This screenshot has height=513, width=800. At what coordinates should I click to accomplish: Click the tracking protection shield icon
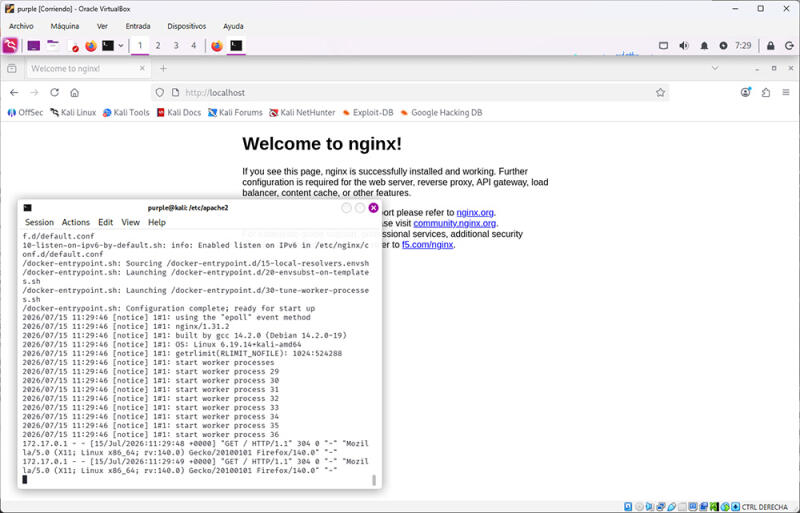pos(160,92)
